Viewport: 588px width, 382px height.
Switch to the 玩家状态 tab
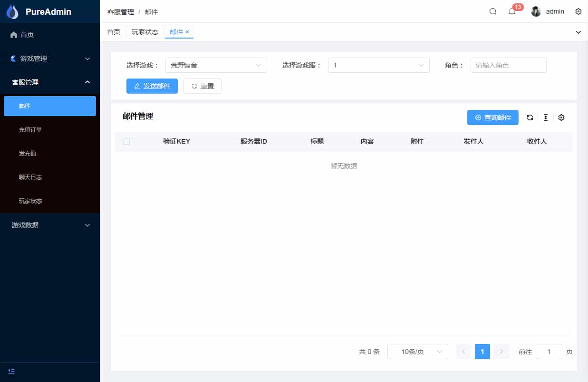pos(145,32)
